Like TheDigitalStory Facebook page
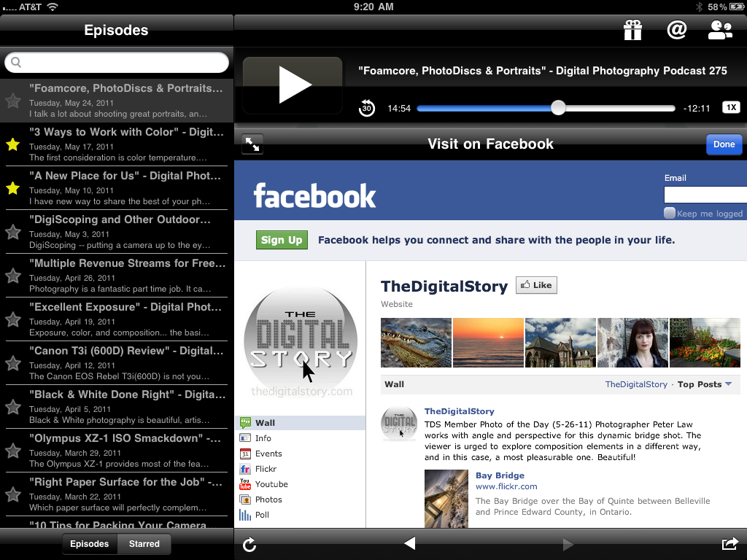Screen dimensions: 747x560 (536, 285)
